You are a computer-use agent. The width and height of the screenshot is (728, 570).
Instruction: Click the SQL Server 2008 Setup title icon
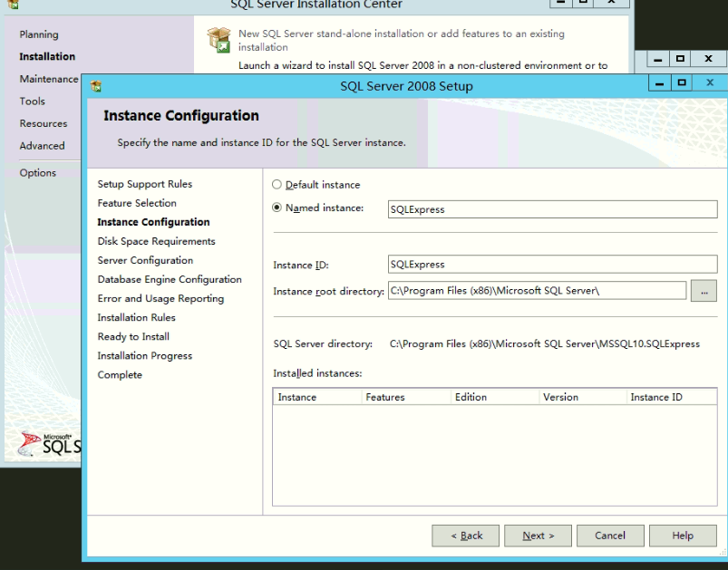coord(96,86)
